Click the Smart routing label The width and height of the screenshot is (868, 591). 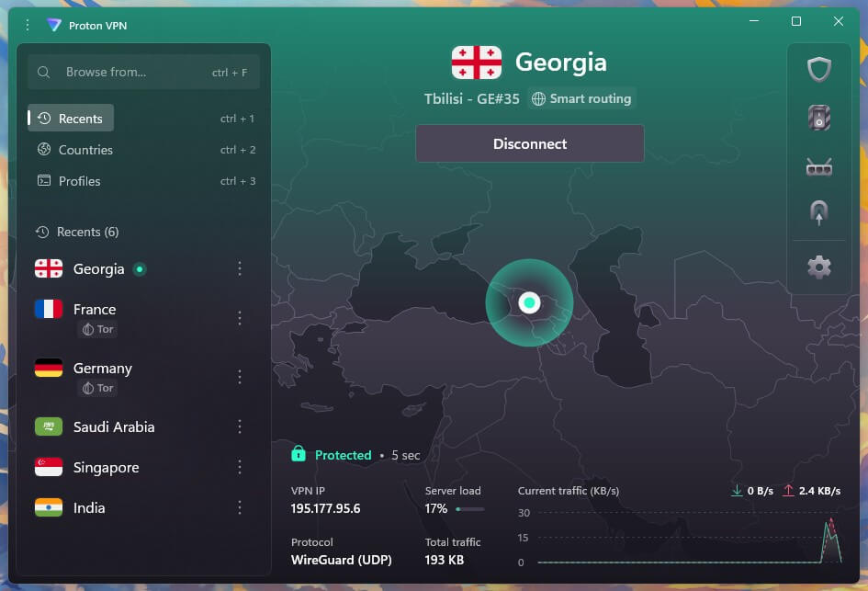pos(581,98)
